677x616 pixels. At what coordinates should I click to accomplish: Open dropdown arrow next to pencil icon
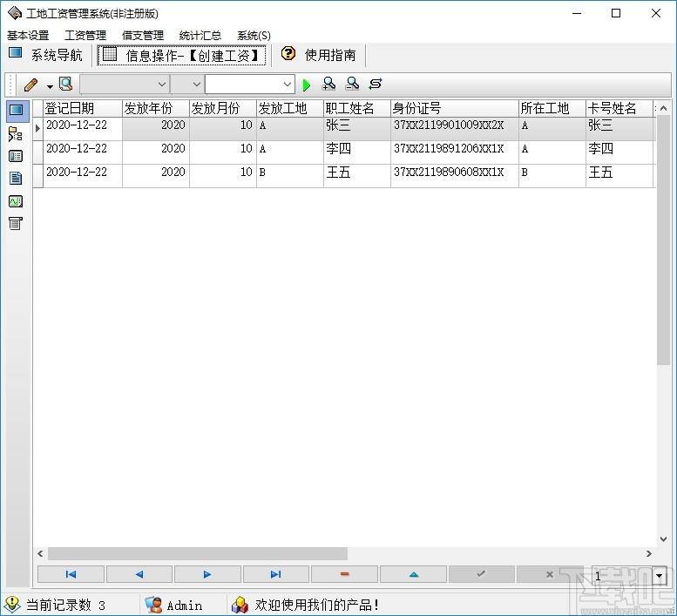(50, 86)
